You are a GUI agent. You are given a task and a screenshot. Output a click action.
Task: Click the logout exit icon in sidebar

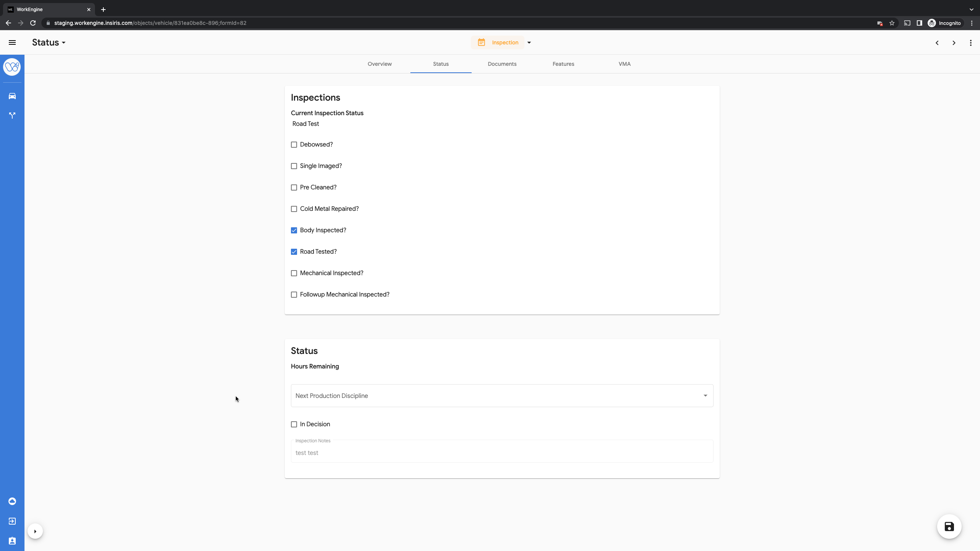[12, 521]
